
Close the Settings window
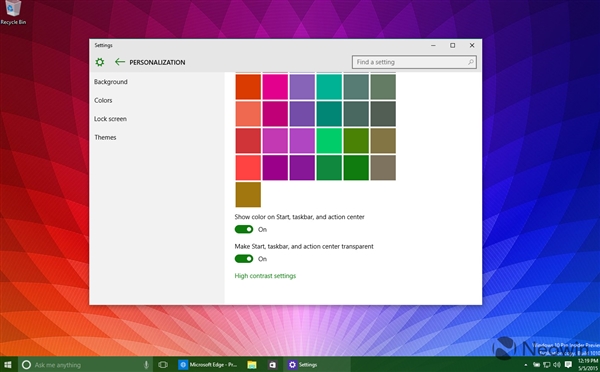click(472, 45)
